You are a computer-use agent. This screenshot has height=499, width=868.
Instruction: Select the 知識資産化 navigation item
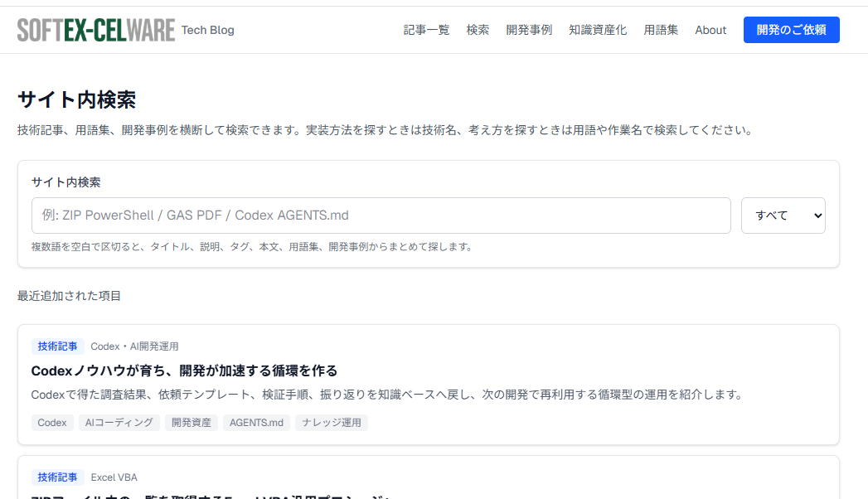click(598, 30)
